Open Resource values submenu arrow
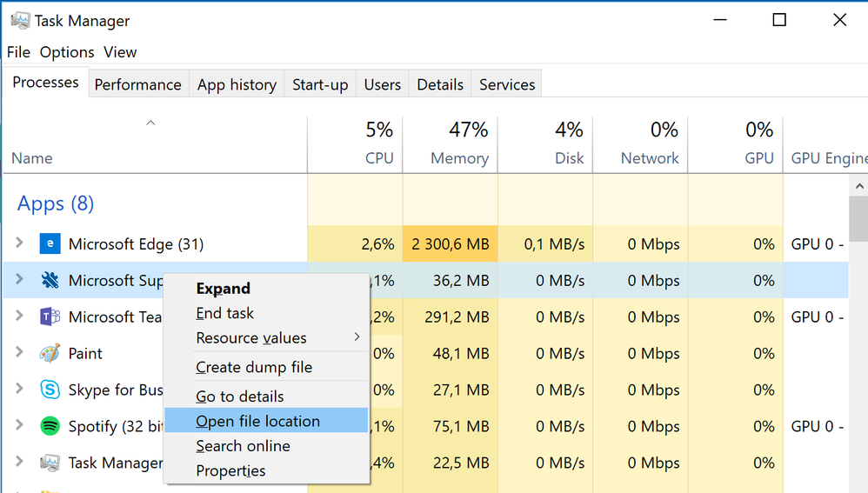868x493 pixels. click(357, 337)
